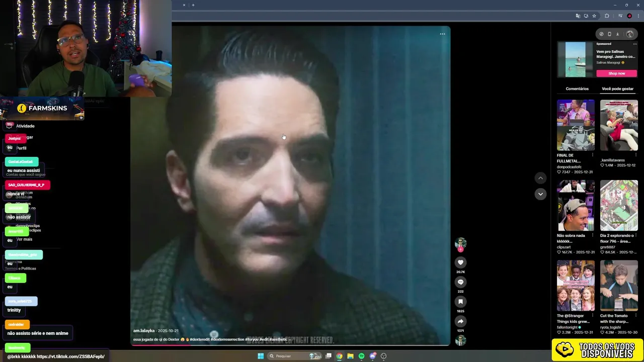Click the Shop now button on the ad

617,73
